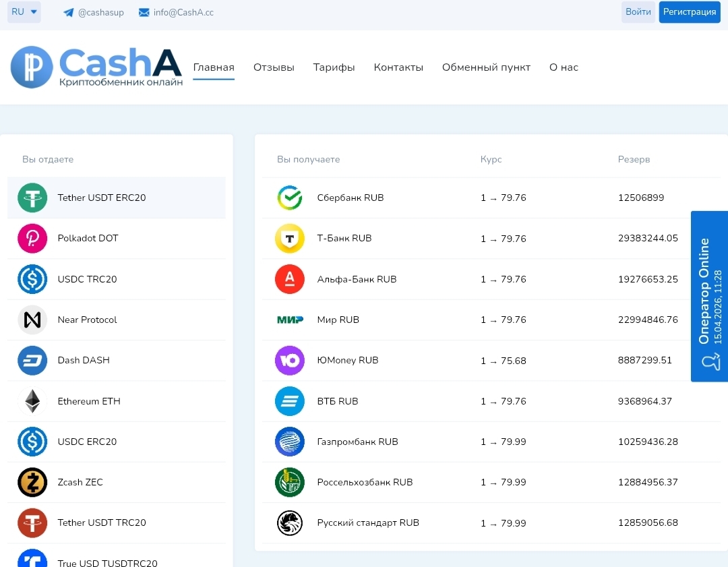728x567 pixels.
Task: Go to the Тарифы page
Action: pyautogui.click(x=334, y=67)
